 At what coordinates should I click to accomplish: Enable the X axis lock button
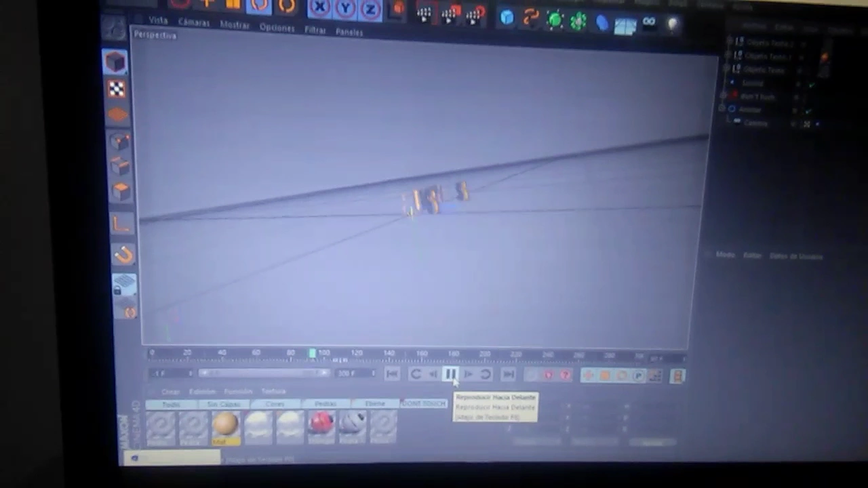319,8
